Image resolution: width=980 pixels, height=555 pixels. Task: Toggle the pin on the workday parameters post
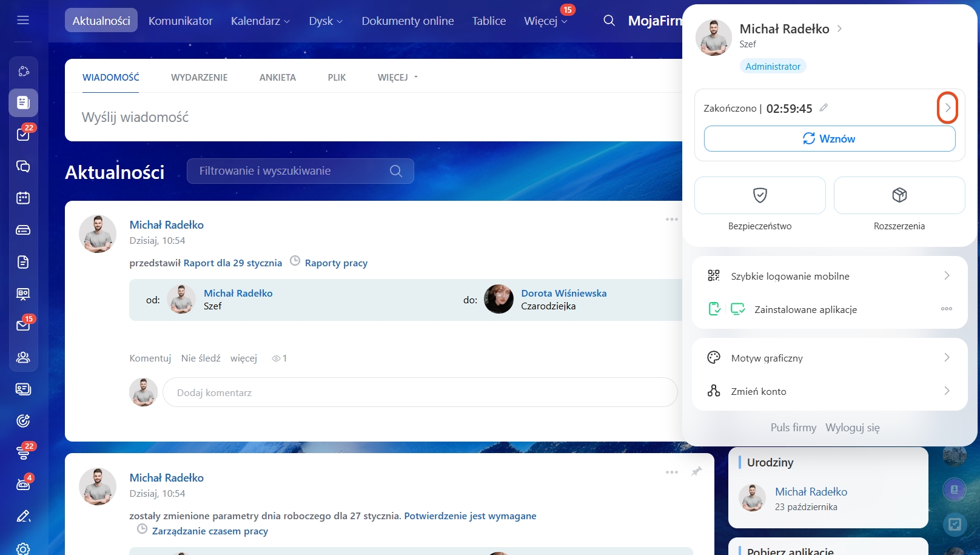tap(697, 471)
